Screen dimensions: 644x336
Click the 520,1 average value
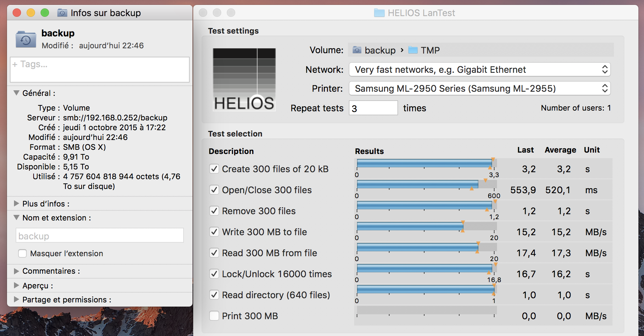[x=558, y=190]
